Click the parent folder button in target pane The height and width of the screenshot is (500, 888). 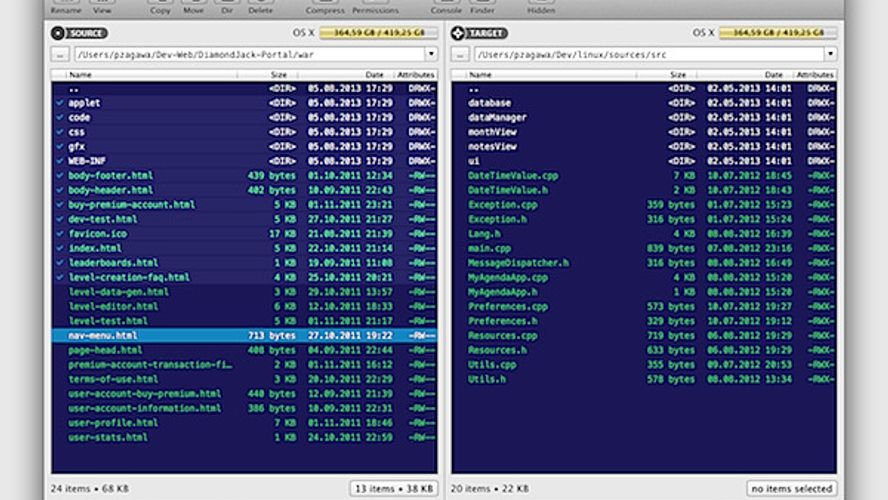point(460,54)
